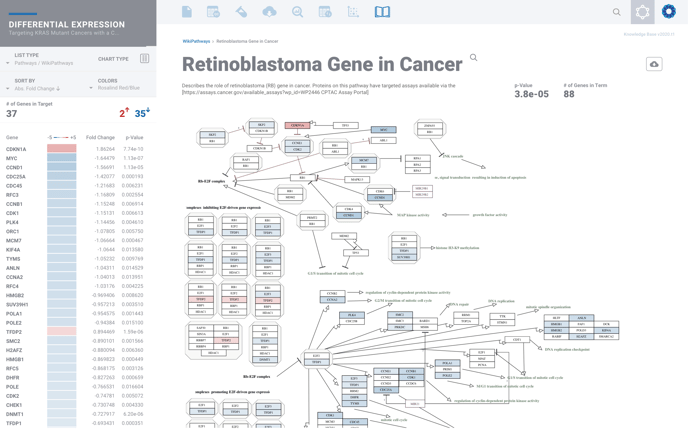688x430 pixels.
Task: Click the Fold Change column header
Action: (100, 137)
